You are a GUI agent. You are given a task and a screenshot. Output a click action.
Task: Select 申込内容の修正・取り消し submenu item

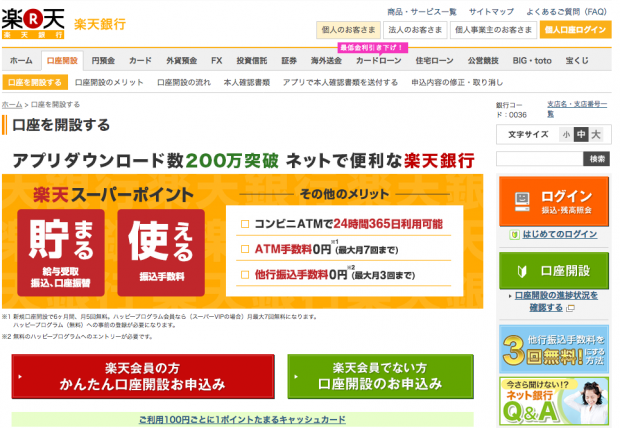pyautogui.click(x=457, y=83)
